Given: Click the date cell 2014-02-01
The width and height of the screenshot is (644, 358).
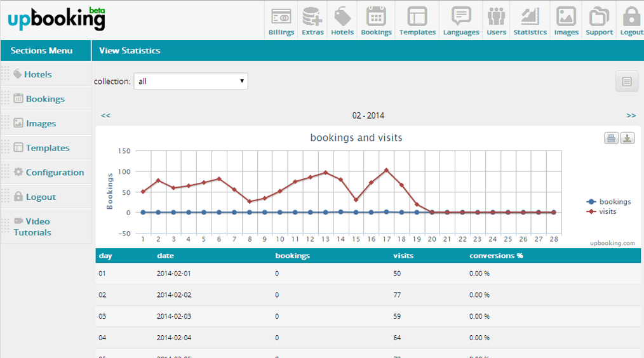Looking at the screenshot, I should pos(174,274).
